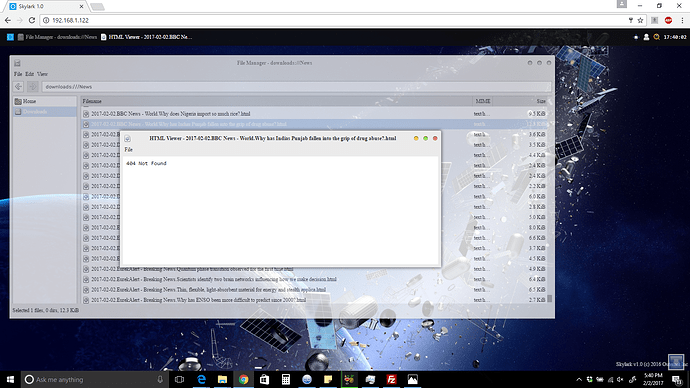This screenshot has width=690, height=388.
Task: Open the File Manager View menu
Action: (x=42, y=74)
